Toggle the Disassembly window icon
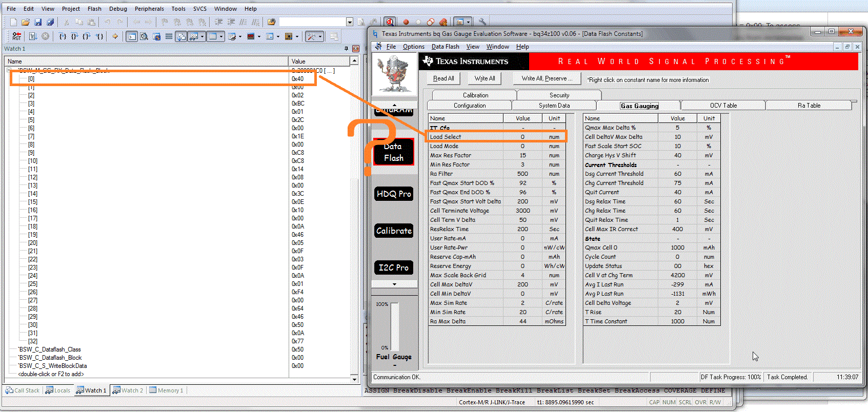This screenshot has width=868, height=412. (x=144, y=36)
